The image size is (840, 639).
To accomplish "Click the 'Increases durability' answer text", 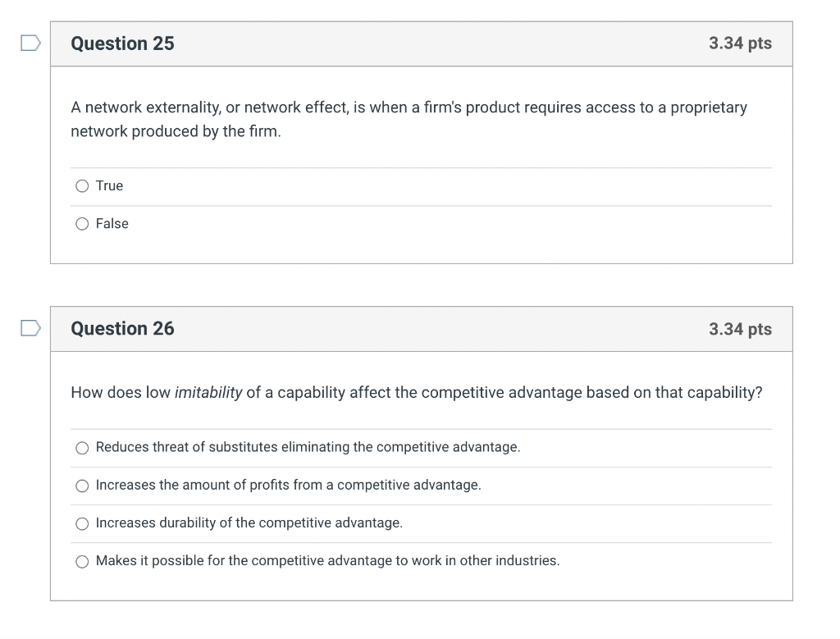I will (249, 523).
